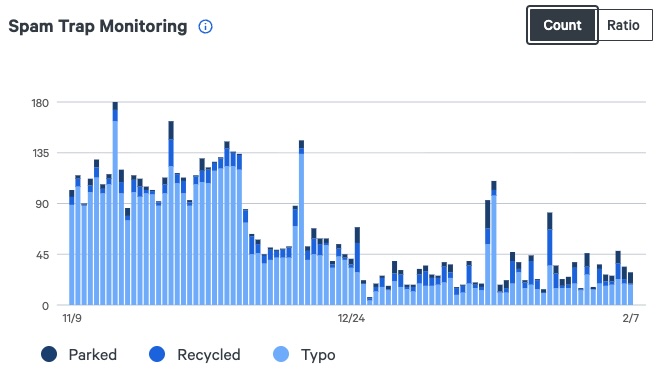Open the Spam Trap Monitoring info icon
The height and width of the screenshot is (376, 671).
(x=205, y=27)
